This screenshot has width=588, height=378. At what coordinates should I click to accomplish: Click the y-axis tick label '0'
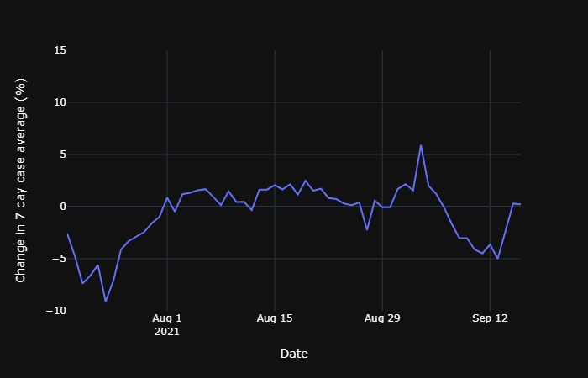click(x=63, y=207)
